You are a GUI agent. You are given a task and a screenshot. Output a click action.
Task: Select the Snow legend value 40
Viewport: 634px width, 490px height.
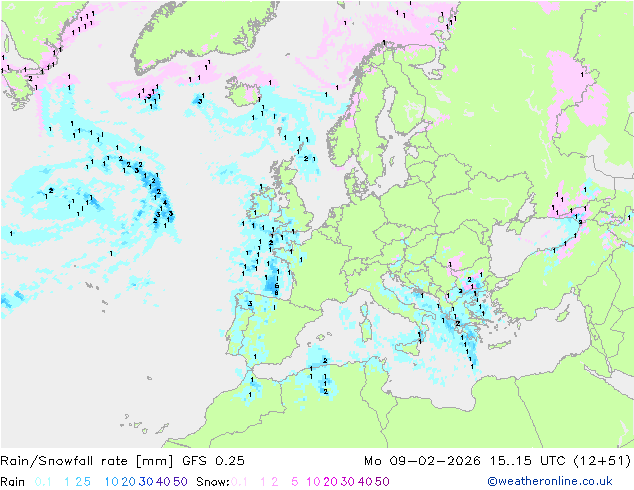coord(365,482)
